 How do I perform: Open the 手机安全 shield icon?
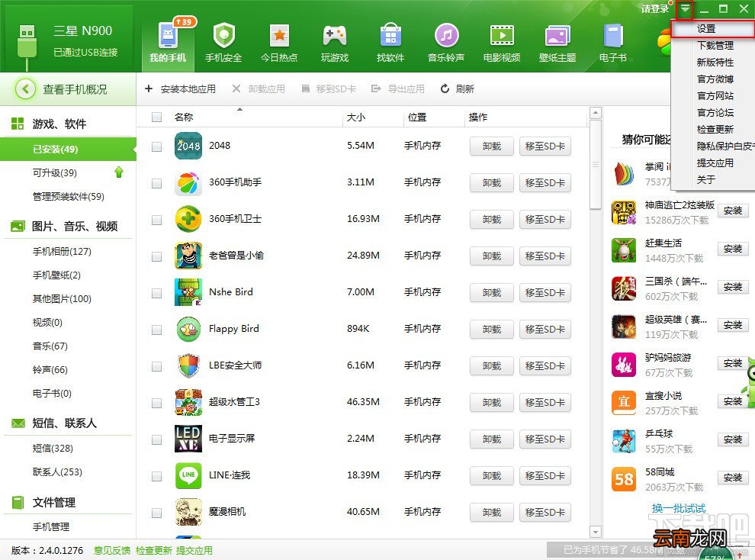(223, 35)
